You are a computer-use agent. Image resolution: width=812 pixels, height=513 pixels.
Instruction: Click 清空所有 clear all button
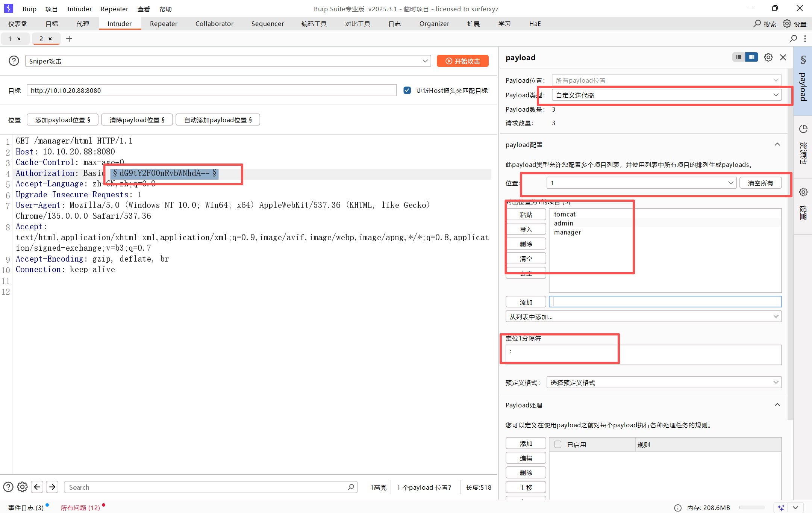760,183
